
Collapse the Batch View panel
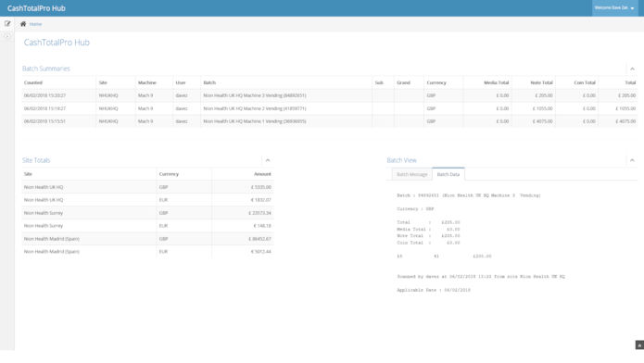coord(632,160)
